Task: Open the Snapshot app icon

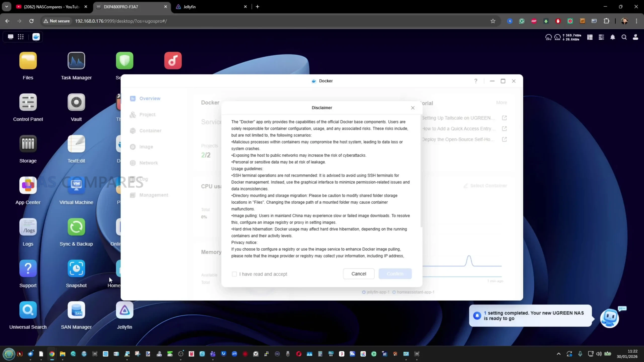Action: click(76, 268)
